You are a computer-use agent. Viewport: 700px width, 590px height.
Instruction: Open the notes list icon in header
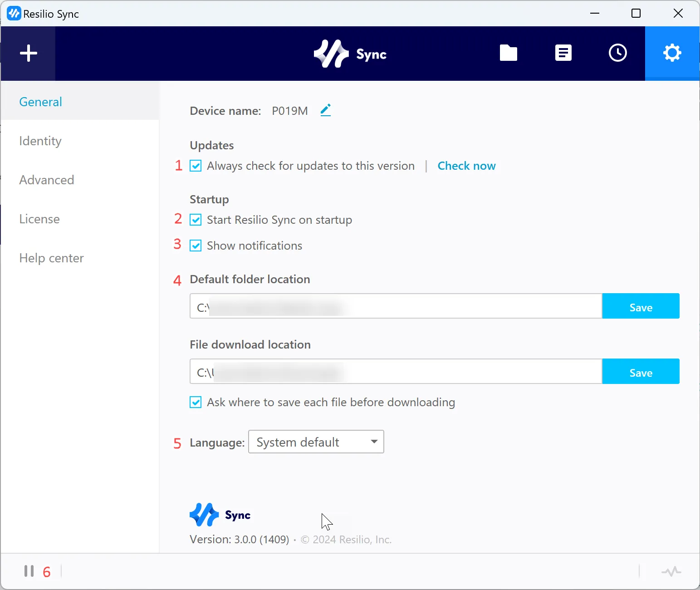point(563,53)
